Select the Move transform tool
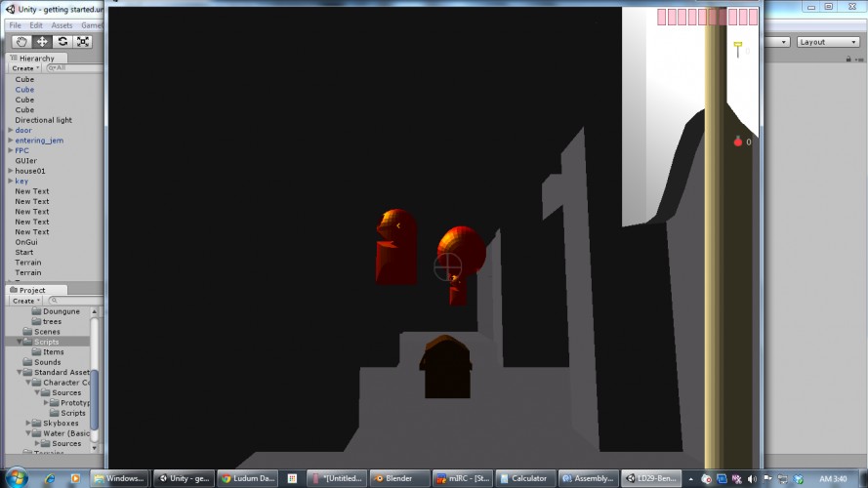The image size is (868, 488). [42, 42]
